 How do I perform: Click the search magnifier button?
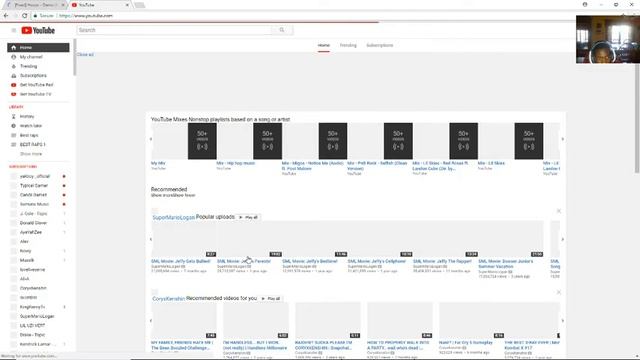click(x=282, y=30)
